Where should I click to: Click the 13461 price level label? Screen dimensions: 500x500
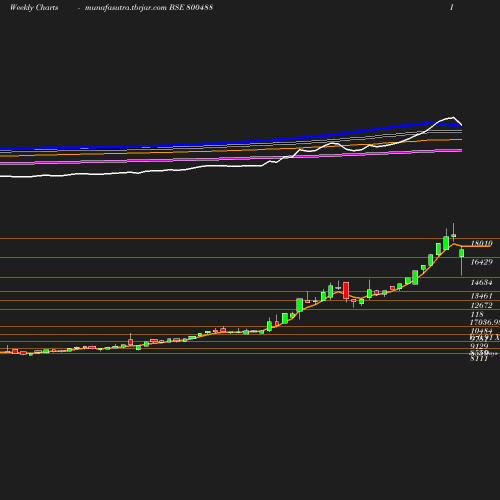481,296
